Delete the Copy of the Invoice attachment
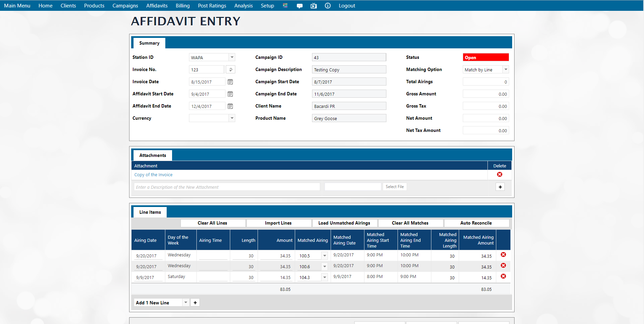The height and width of the screenshot is (324, 644). [499, 175]
